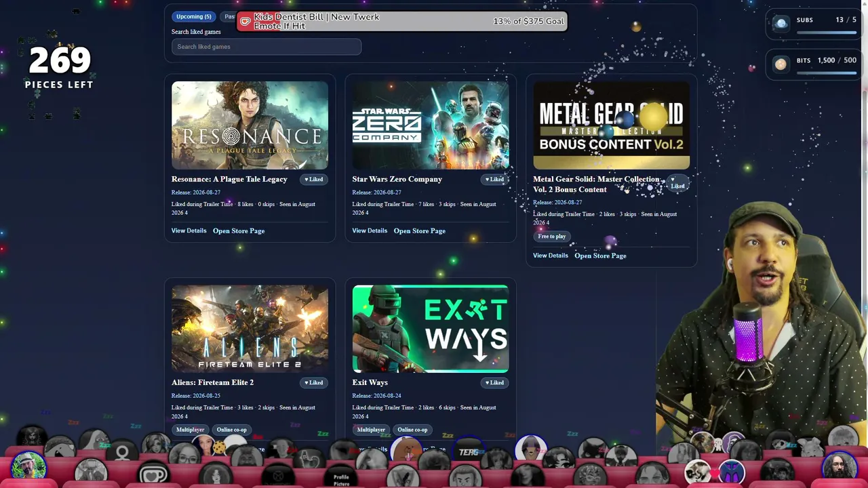Viewport: 868px width, 488px height.
Task: Open the Resonance: A Plague Tale Legacy thumbnail
Action: pos(250,125)
